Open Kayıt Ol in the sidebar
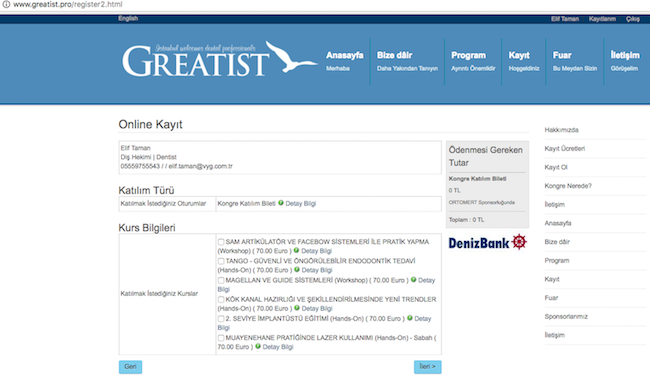Viewport: 650px width, 387px height. (x=556, y=167)
